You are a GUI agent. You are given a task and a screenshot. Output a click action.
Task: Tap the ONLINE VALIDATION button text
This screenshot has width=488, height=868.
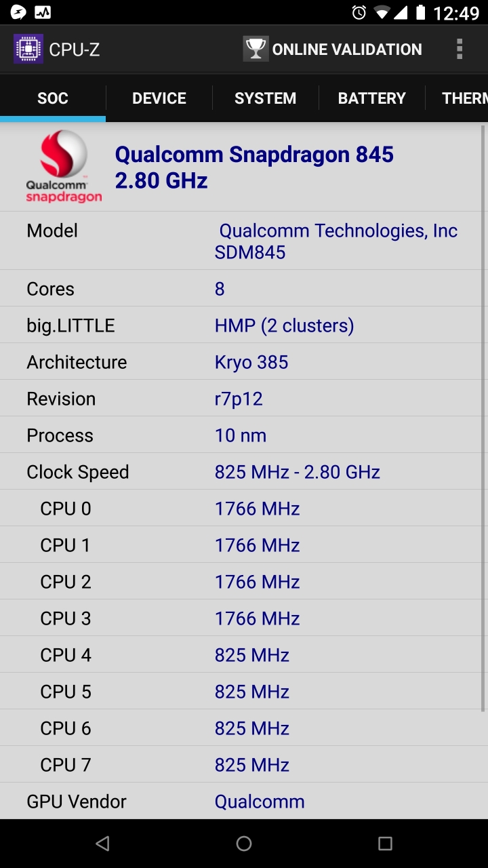tap(347, 50)
